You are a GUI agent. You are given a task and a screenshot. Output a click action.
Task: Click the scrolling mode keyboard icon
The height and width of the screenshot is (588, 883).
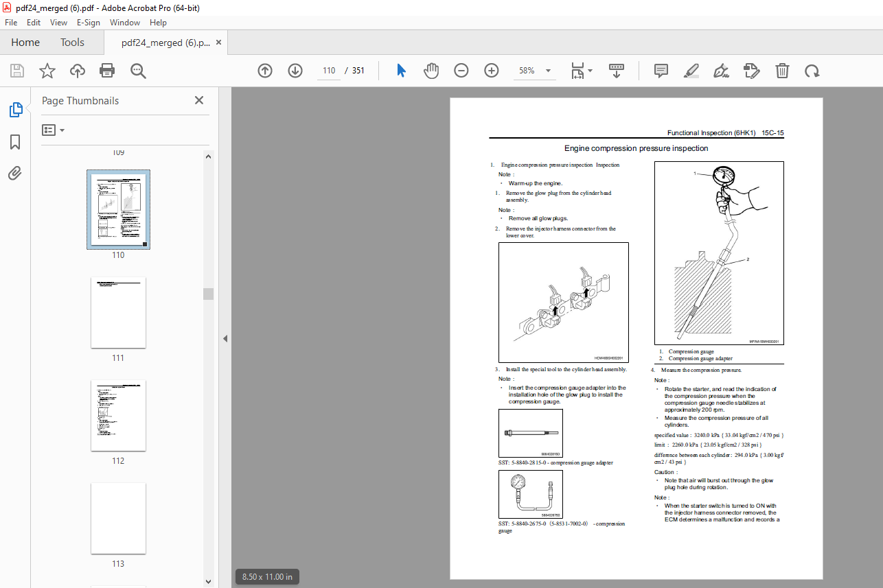tap(617, 71)
